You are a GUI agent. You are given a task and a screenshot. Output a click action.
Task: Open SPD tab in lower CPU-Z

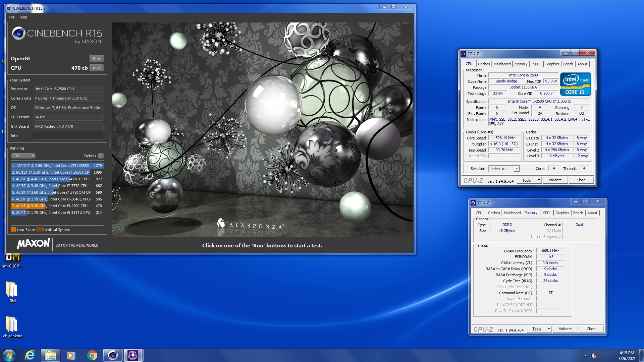point(546,213)
